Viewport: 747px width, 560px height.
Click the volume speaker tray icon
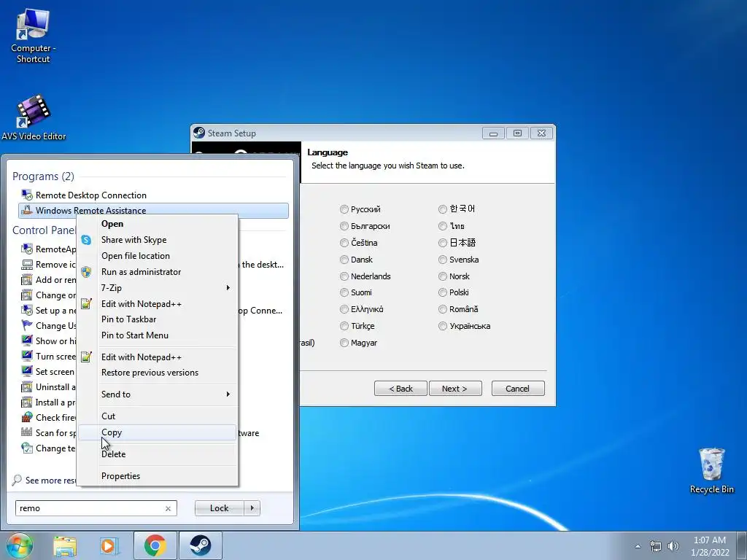[x=673, y=546]
